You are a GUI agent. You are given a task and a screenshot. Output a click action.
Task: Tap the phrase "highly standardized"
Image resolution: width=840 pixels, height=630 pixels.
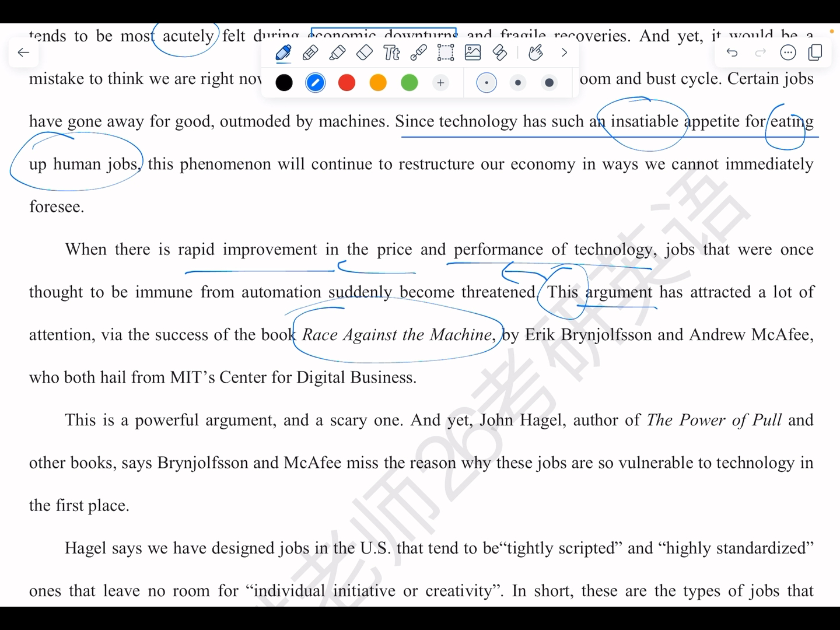click(x=736, y=548)
